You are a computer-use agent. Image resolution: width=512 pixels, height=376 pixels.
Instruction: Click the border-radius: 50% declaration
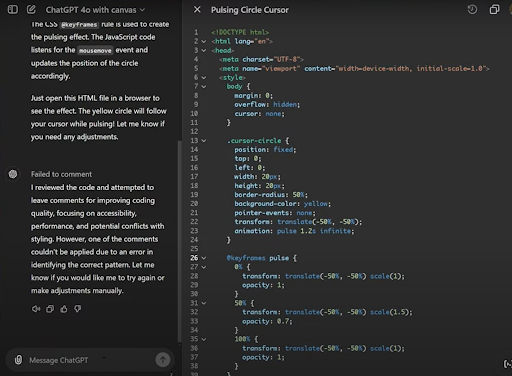271,195
